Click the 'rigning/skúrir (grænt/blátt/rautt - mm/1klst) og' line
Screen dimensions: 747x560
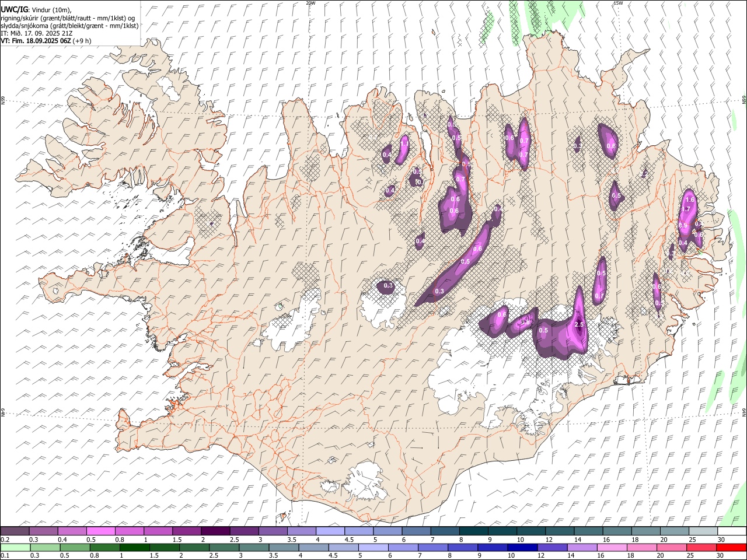coord(68,18)
